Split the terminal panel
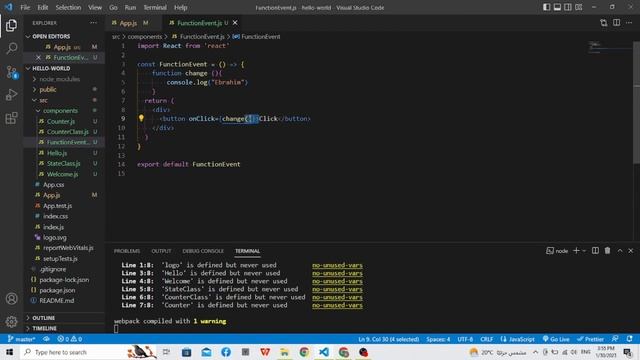The height and width of the screenshot is (360, 640). [596, 251]
